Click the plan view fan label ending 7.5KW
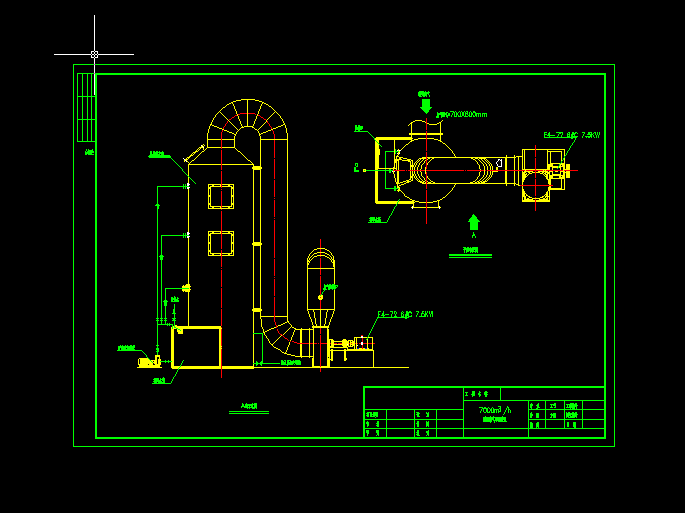685x513 pixels. pos(571,135)
